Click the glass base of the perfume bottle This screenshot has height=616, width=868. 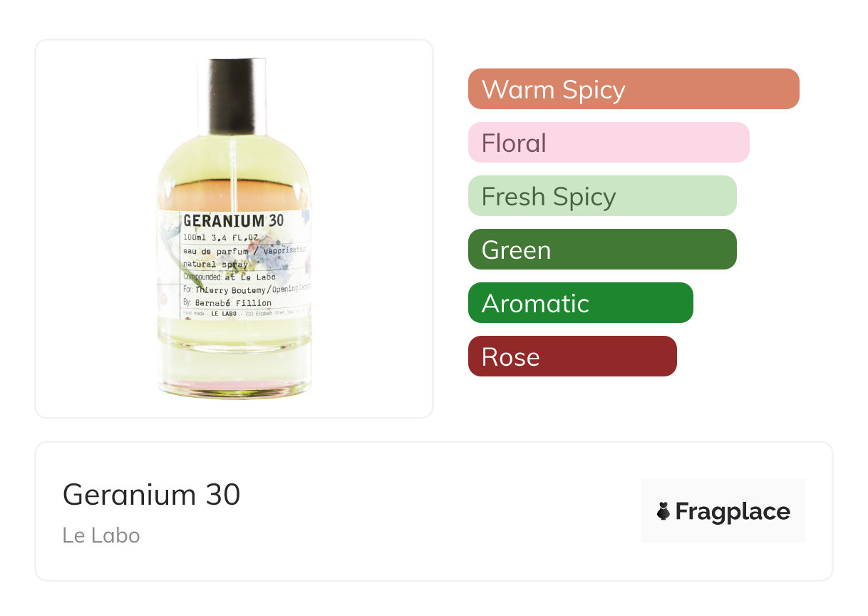(x=234, y=371)
